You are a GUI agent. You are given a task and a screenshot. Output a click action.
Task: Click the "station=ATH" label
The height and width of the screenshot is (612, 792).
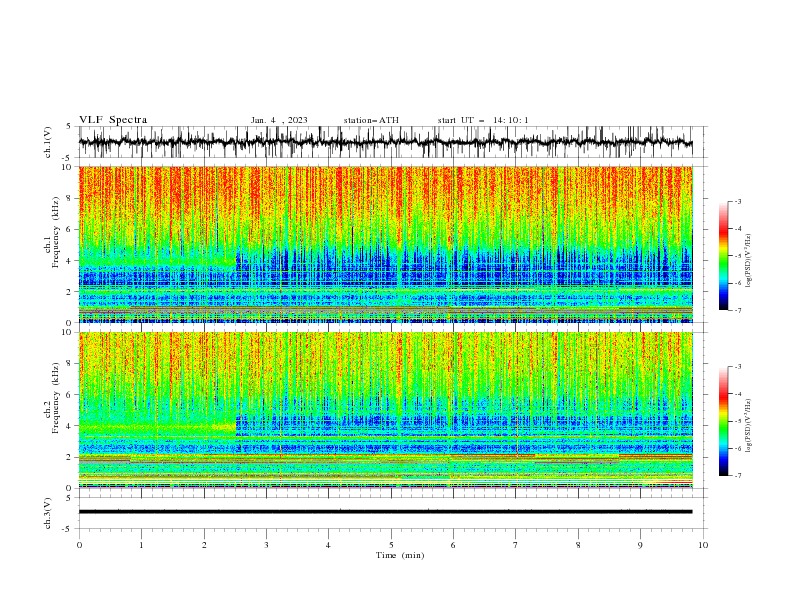point(371,120)
